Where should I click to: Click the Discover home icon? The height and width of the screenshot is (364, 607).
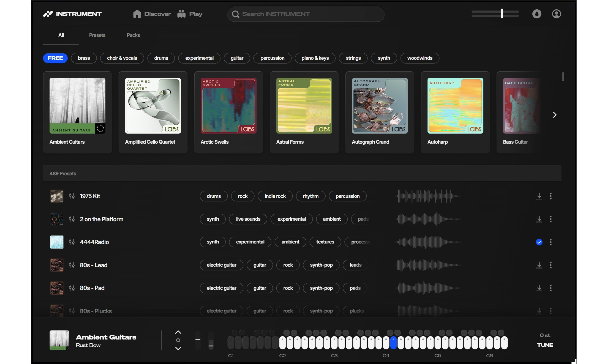click(137, 14)
